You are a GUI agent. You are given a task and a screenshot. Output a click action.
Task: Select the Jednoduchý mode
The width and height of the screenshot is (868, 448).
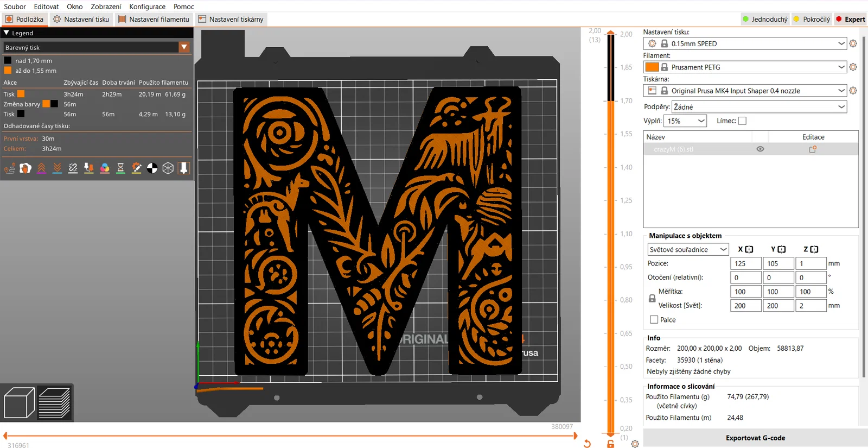point(765,19)
